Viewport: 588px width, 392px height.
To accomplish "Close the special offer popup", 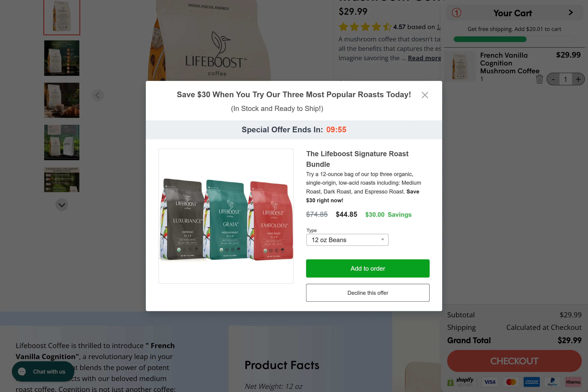I will 425,95.
